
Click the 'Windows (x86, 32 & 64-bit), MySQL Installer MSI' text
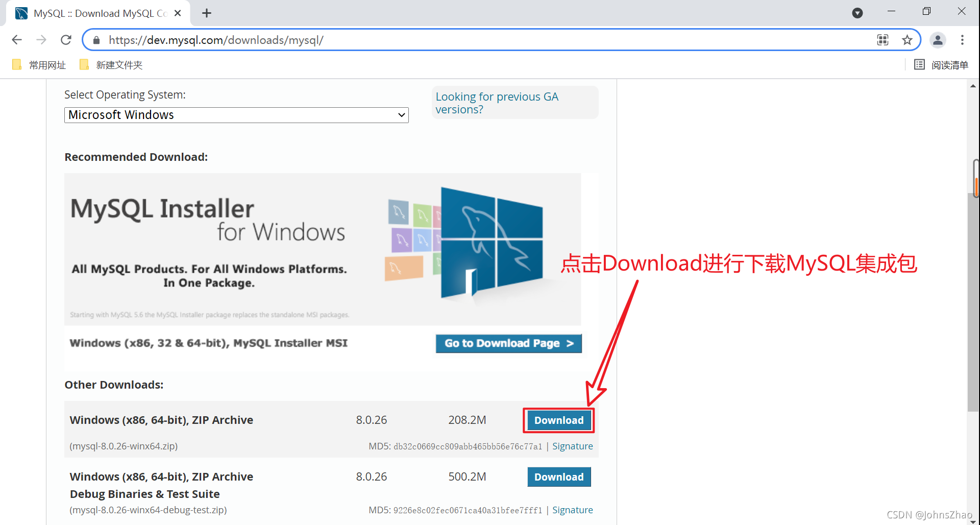(209, 343)
